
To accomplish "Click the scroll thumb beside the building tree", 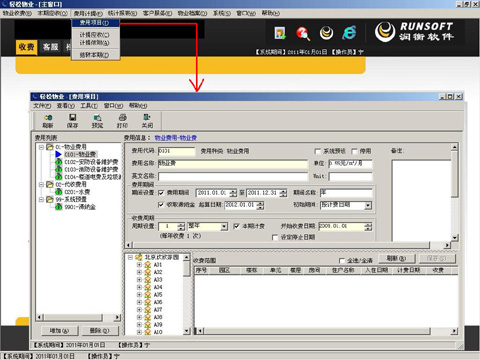I will [187, 269].
